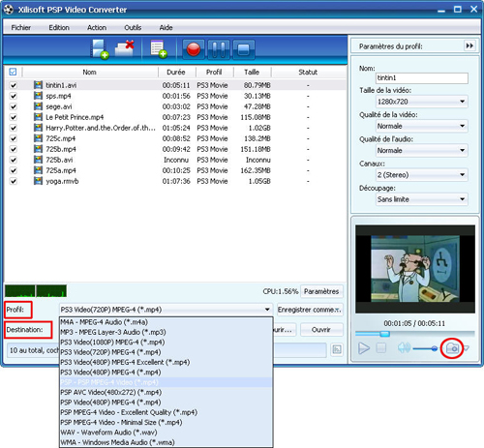Sort list by the Statut column header
The image size is (484, 448).
tap(308, 72)
